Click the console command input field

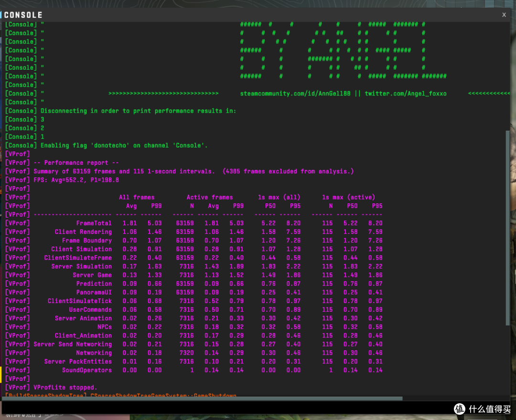227,408
